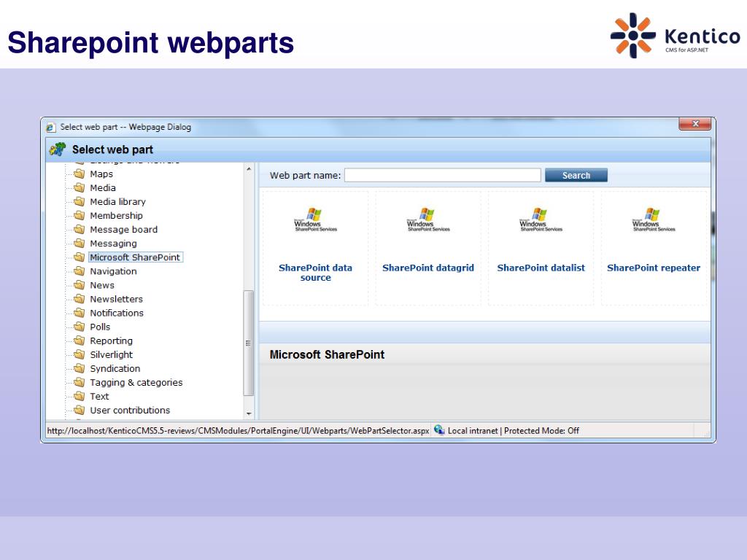Screen dimensions: 747x560
Task: Close the Select web part dialog
Action: 695,124
